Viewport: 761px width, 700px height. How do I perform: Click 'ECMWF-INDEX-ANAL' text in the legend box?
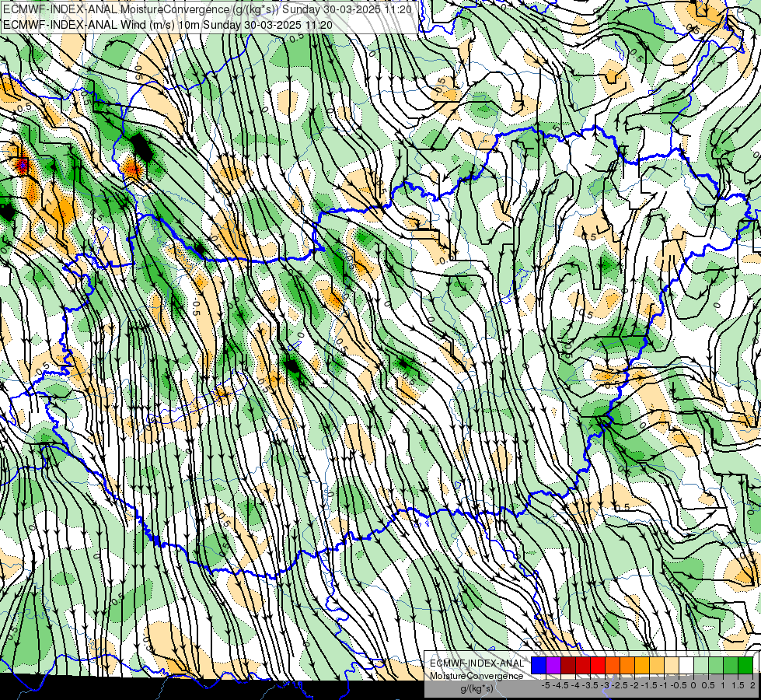(x=476, y=663)
